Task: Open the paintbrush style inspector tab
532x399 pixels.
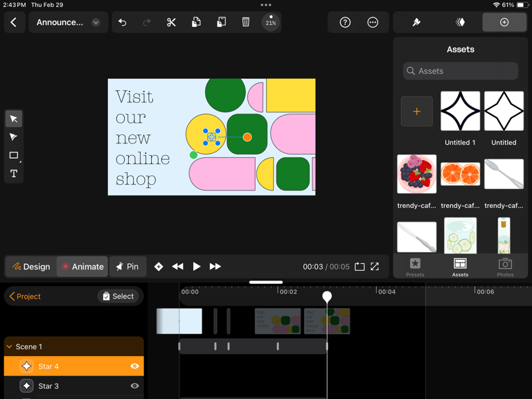Action: 416,22
